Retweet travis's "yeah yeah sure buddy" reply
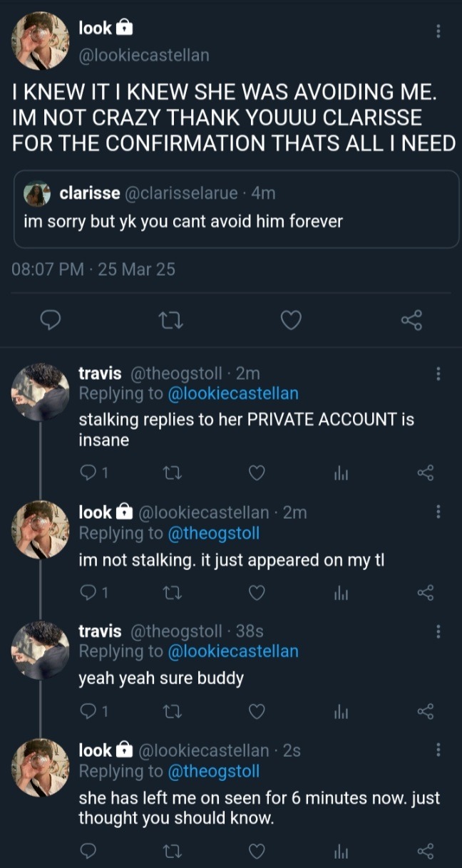The width and height of the screenshot is (462, 868). 172,711
